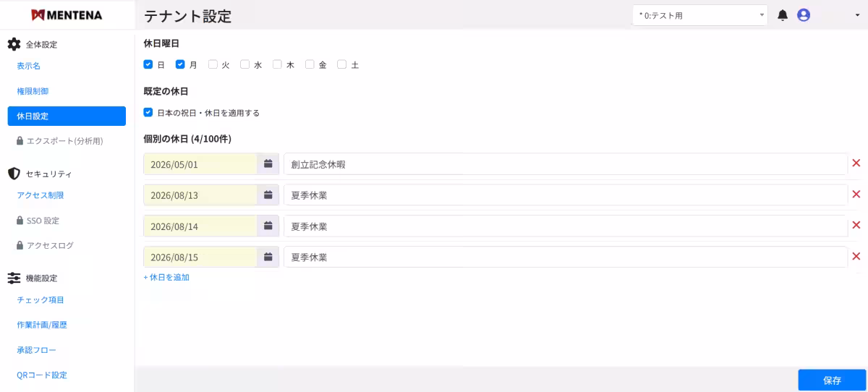Uncheck the 月 (Monday) holiday checkbox
This screenshot has width=868, height=392.
[x=180, y=64]
